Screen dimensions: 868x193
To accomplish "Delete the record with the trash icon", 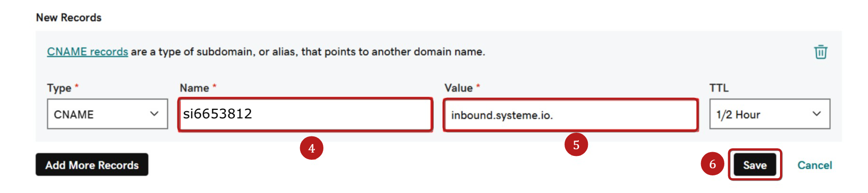I will (x=820, y=52).
